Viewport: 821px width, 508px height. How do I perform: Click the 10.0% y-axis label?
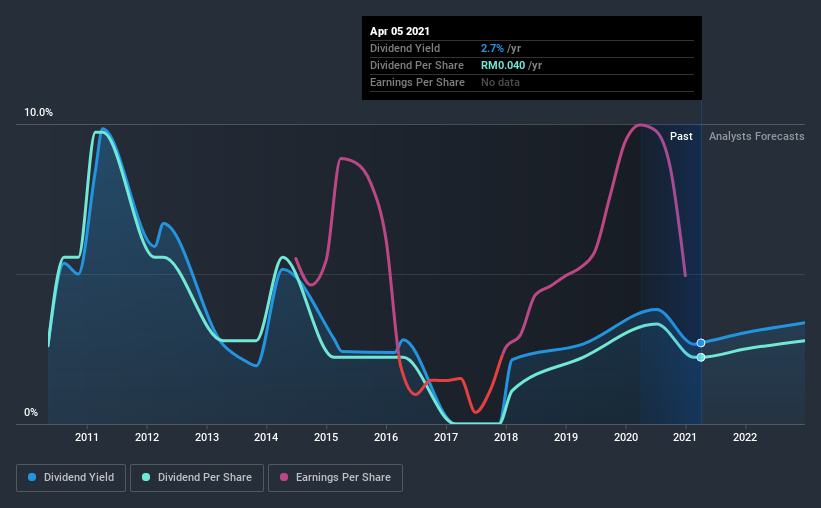(x=38, y=113)
